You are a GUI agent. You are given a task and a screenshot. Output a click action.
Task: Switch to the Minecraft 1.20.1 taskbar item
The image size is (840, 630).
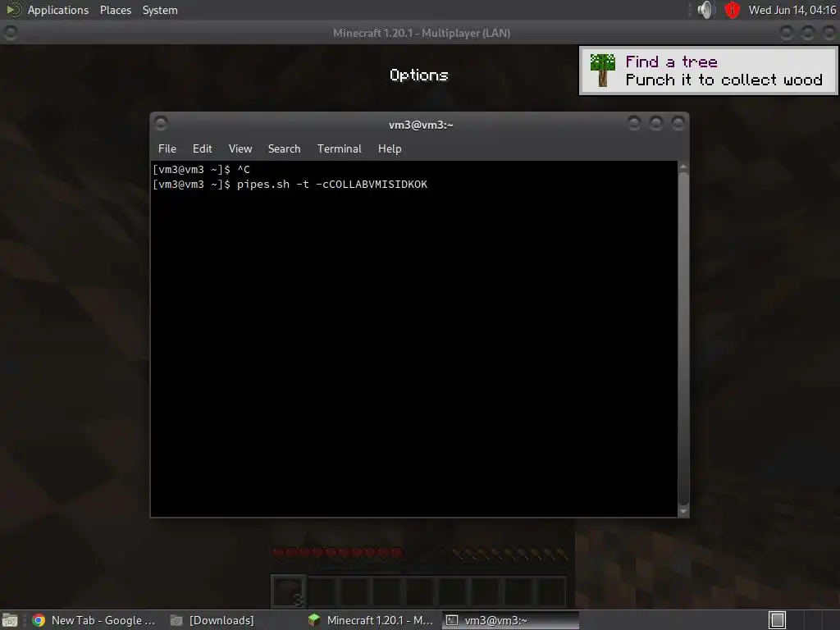371,620
